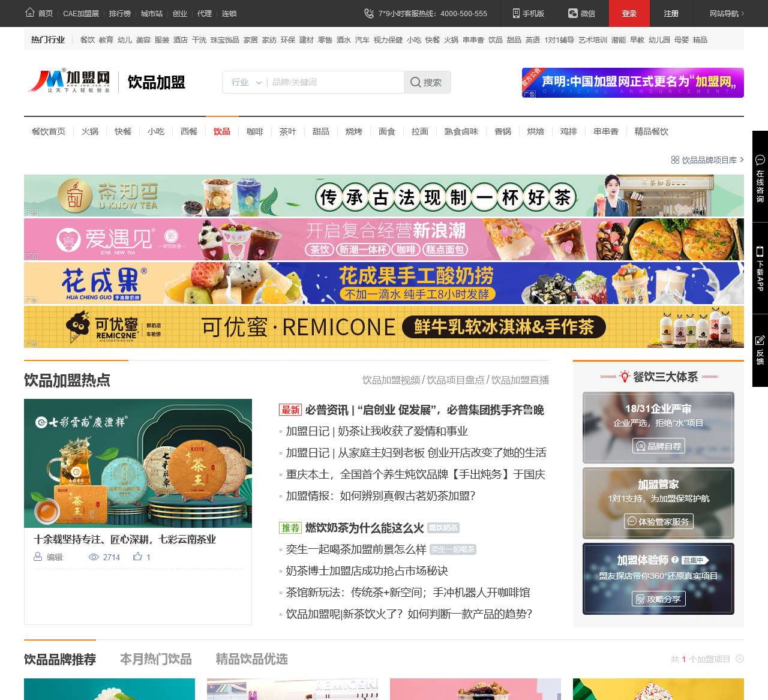Expand the 饮品品牌项目库 arrow
Viewport: 768px width, 700px height.
pos(742,160)
